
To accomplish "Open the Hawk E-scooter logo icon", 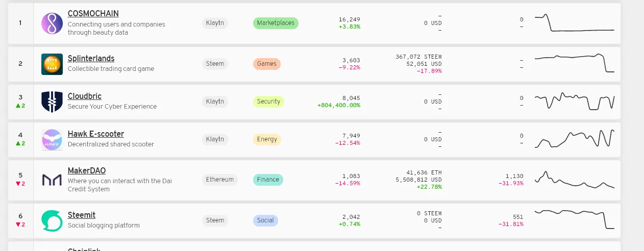I will point(52,139).
